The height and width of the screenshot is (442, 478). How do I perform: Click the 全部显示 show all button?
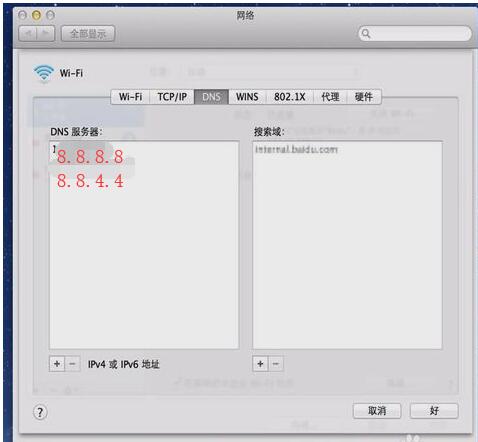click(x=88, y=33)
